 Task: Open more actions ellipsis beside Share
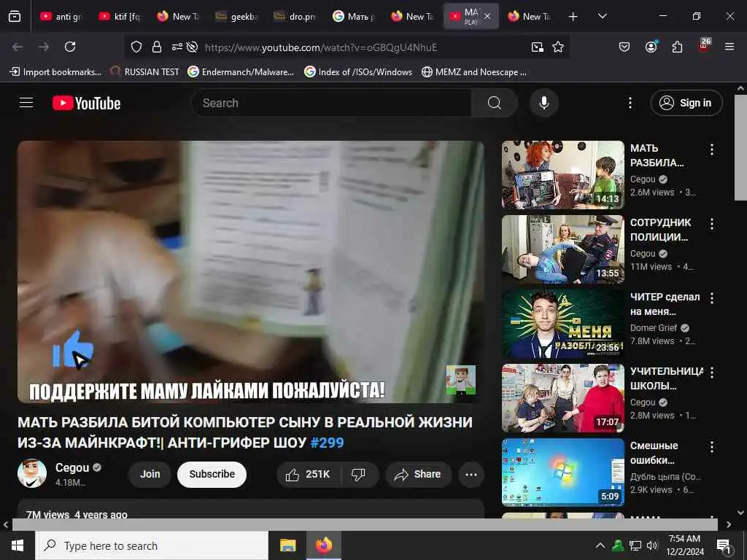[471, 474]
